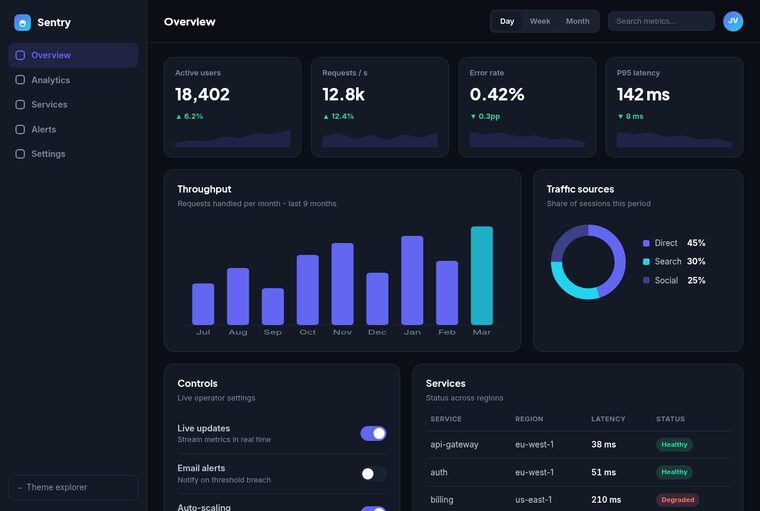The height and width of the screenshot is (511, 760).
Task: Click the 210 ms latency cell
Action: [606, 500]
